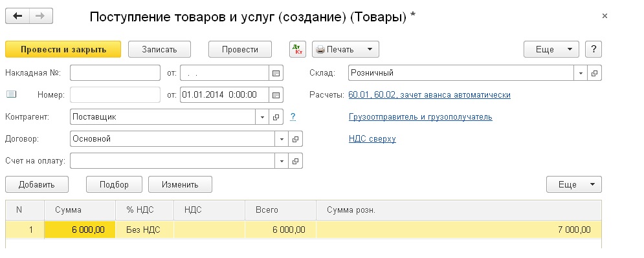
Task: Close the document form with X
Action: 604,16
